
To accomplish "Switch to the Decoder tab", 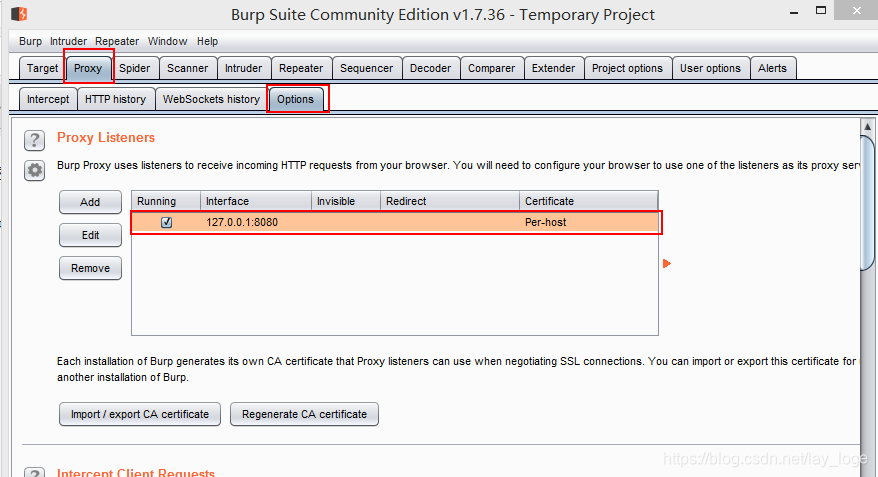I will [x=430, y=68].
